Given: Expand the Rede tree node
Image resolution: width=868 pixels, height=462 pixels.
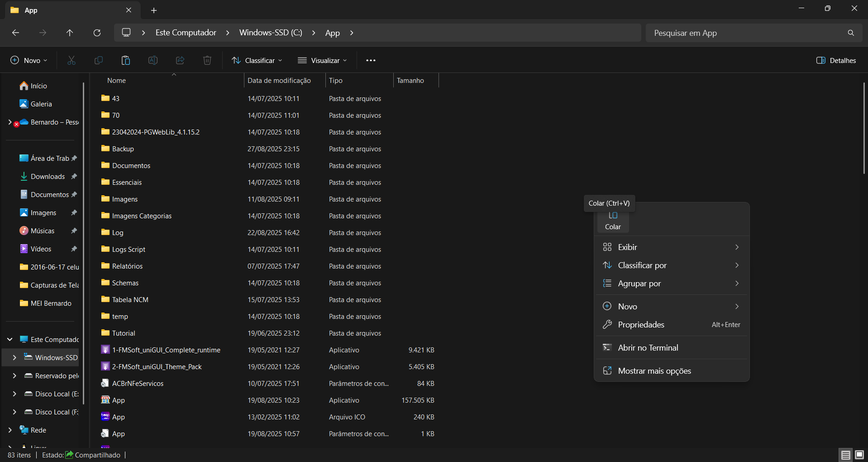Looking at the screenshot, I should pyautogui.click(x=10, y=430).
